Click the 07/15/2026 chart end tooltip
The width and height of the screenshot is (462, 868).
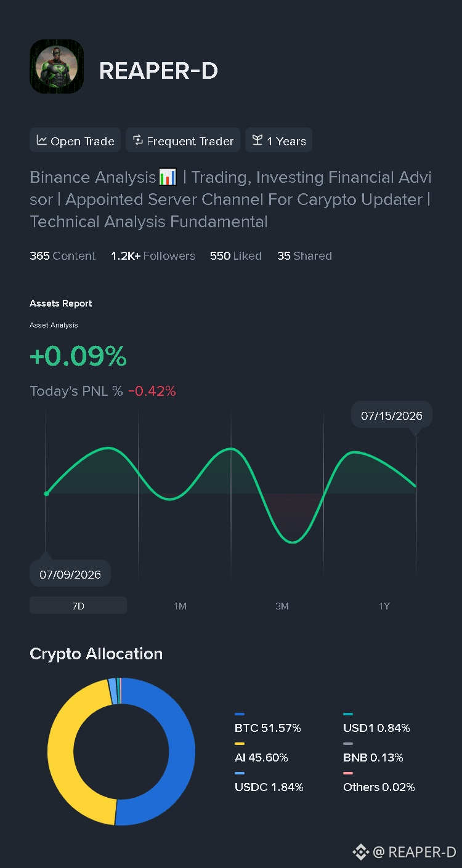(392, 416)
